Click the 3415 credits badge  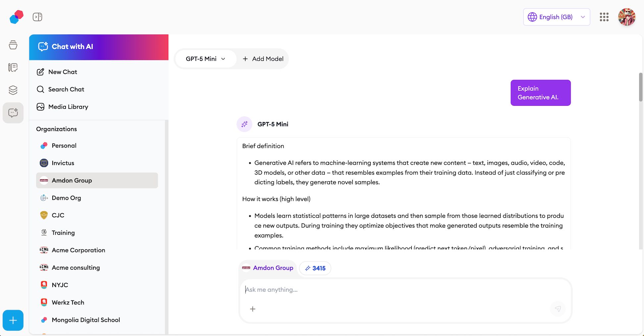click(x=315, y=268)
